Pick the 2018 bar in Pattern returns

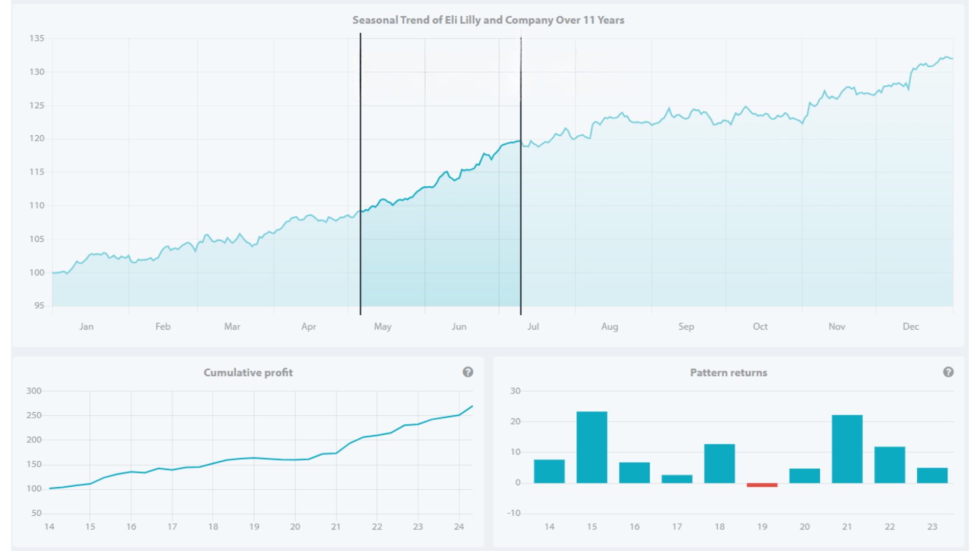719,463
